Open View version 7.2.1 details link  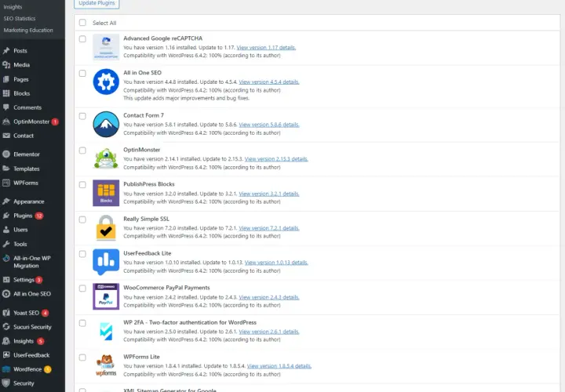click(x=269, y=228)
